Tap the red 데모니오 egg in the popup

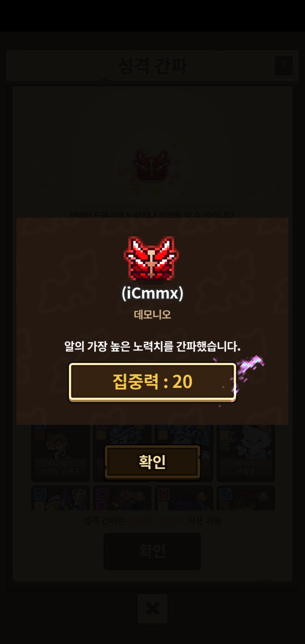[152, 258]
